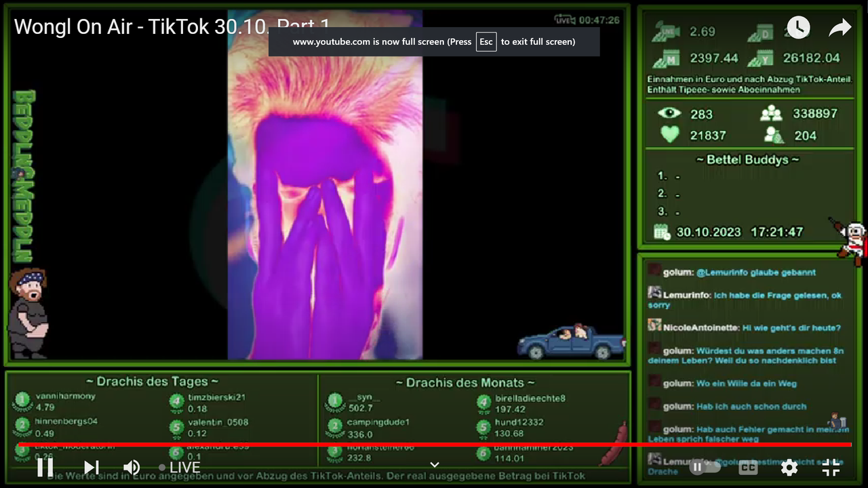Click the blue pickup truck graphic

(571, 341)
